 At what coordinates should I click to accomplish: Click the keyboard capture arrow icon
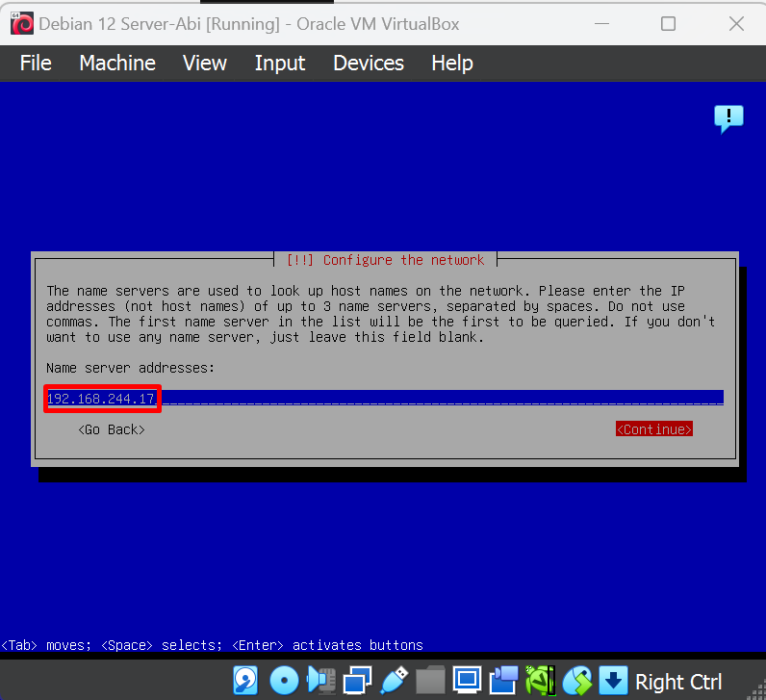pyautogui.click(x=613, y=681)
